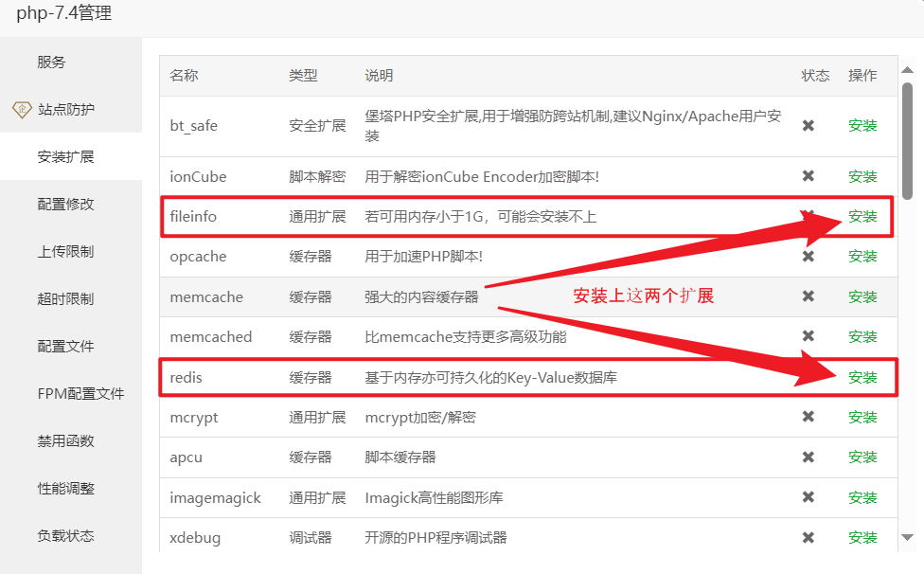Click the vertical scrollbar thumb
The width and height of the screenshot is (924, 574).
[x=908, y=141]
